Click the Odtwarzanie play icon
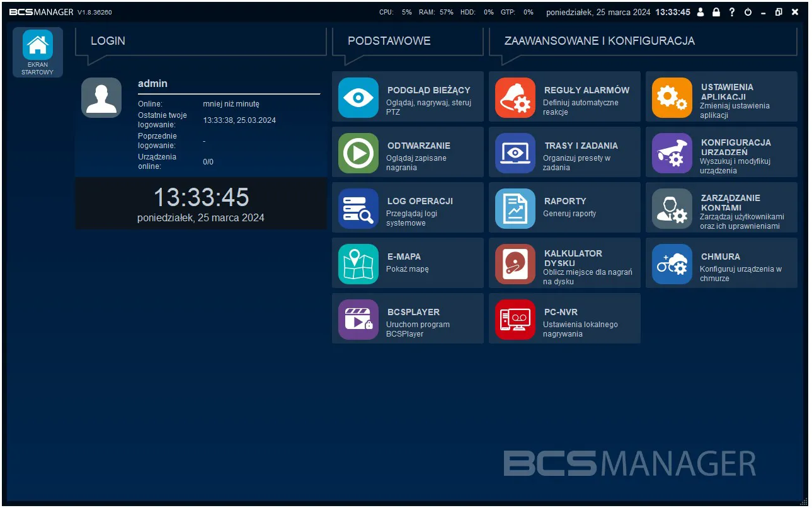The image size is (812, 508). point(358,153)
